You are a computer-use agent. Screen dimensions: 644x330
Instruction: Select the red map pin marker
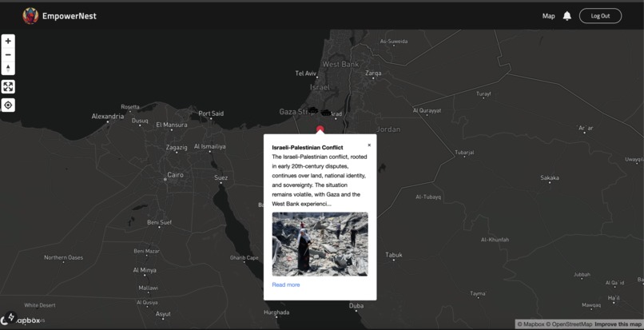(320, 129)
